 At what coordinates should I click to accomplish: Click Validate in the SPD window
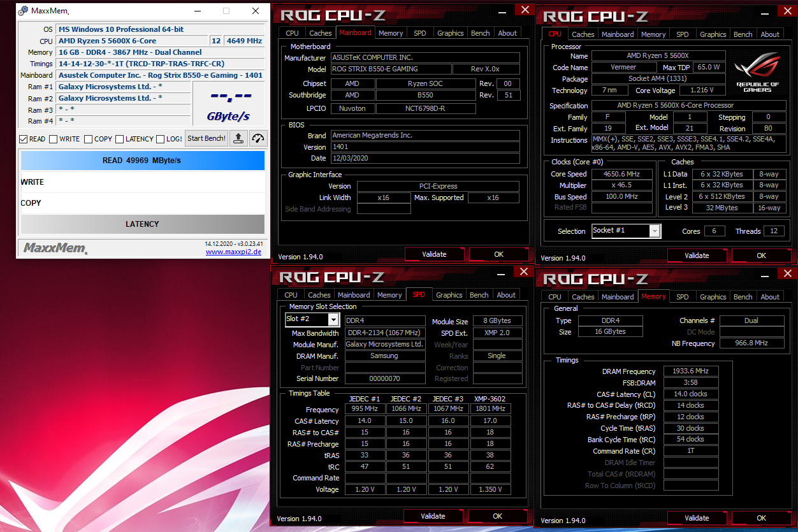pos(433,516)
